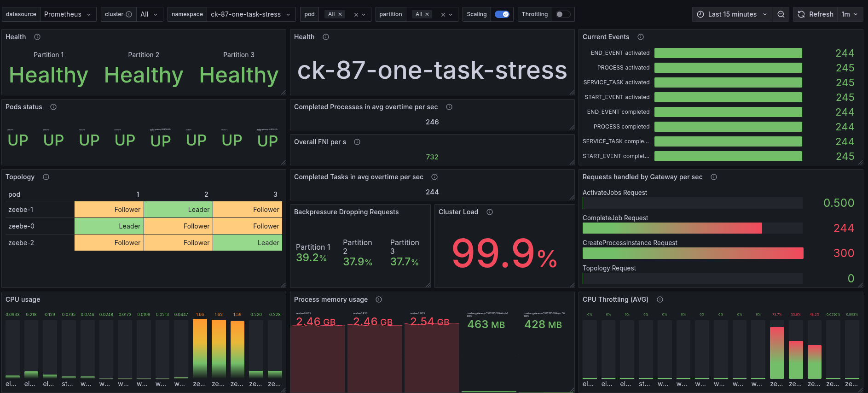868x393 pixels.
Task: Remove the All tag from pod filter
Action: click(x=340, y=14)
